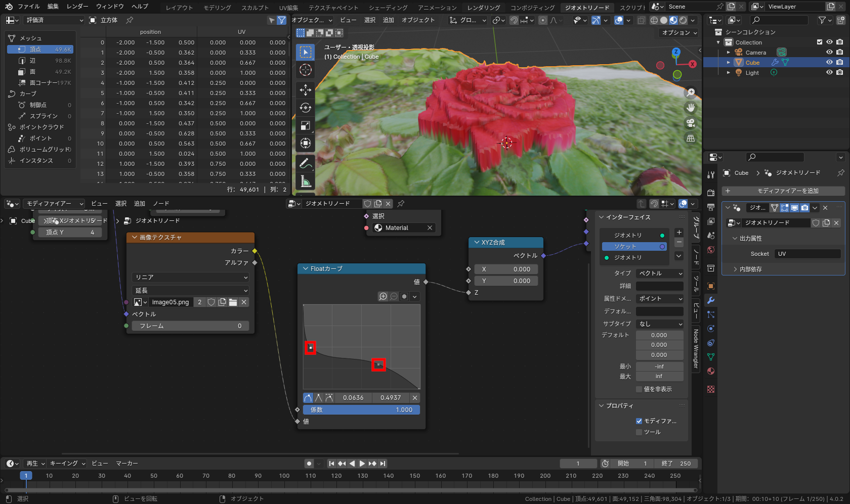Open the 属性ドメイン ポイント dropdown

pos(660,299)
